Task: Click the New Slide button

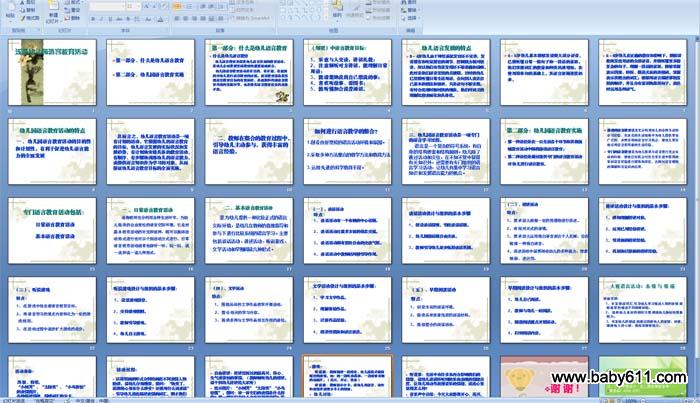Action: click(x=52, y=12)
